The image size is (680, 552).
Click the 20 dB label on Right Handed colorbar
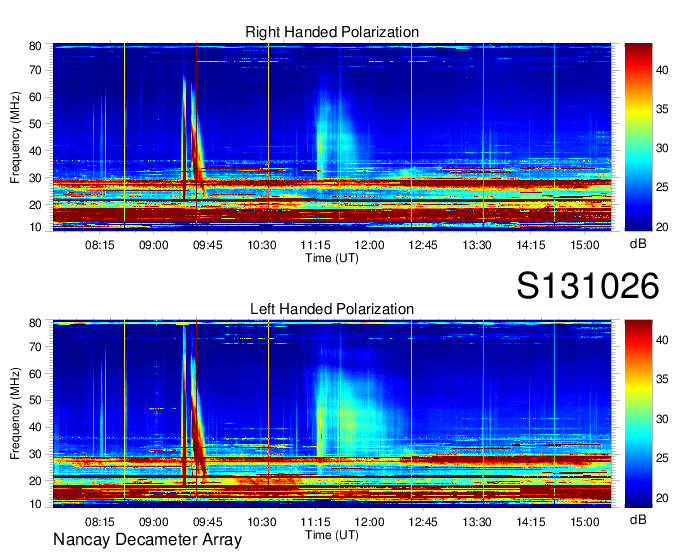662,227
